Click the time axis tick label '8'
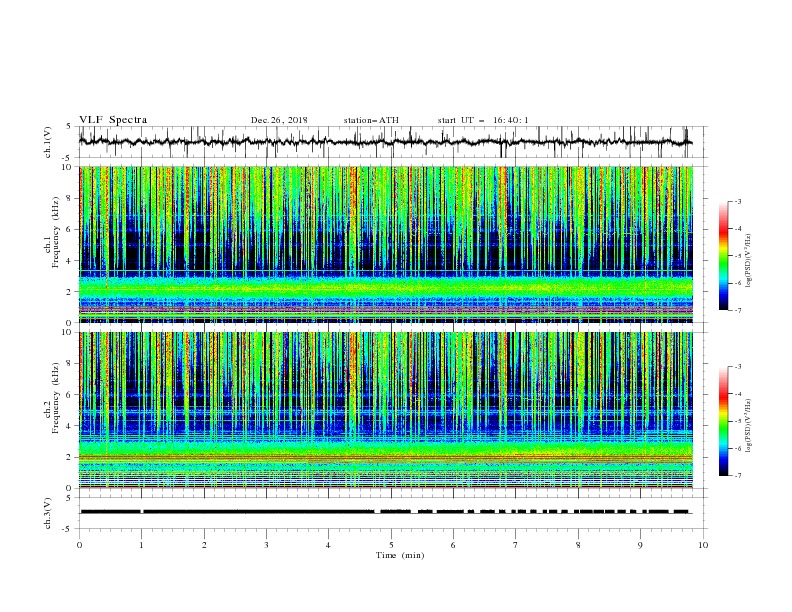Image resolution: width=792 pixels, height=612 pixels. point(578,545)
